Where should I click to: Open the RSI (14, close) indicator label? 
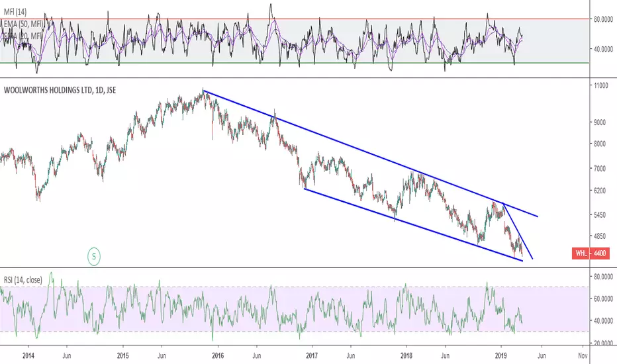coord(23,280)
